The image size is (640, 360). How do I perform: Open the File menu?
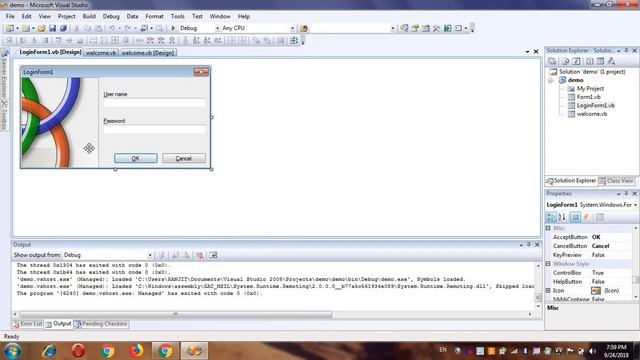[x=10, y=16]
